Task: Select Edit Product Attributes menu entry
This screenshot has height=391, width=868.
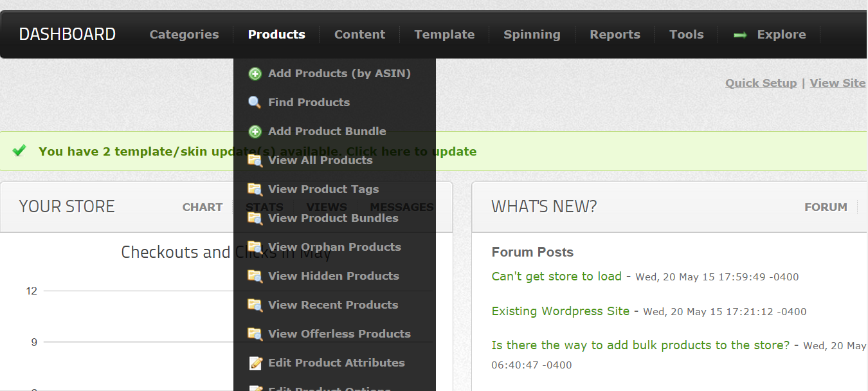Action: point(336,363)
